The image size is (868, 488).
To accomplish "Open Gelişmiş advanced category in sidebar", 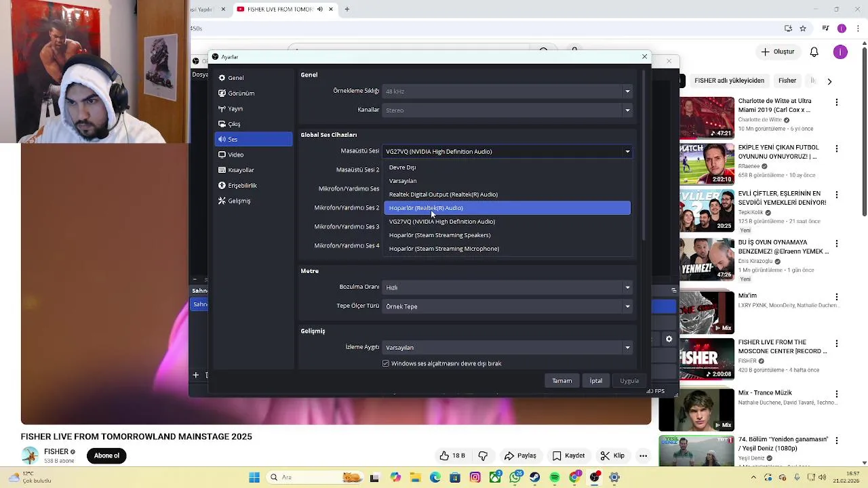I will (x=253, y=201).
